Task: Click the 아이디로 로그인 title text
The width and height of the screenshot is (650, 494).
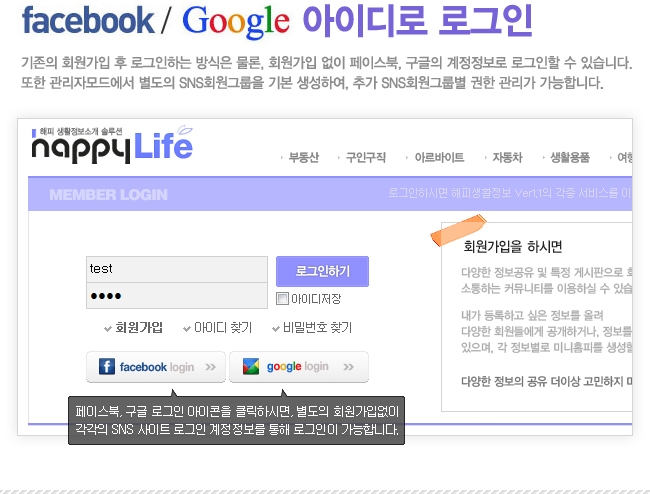Action: (417, 20)
